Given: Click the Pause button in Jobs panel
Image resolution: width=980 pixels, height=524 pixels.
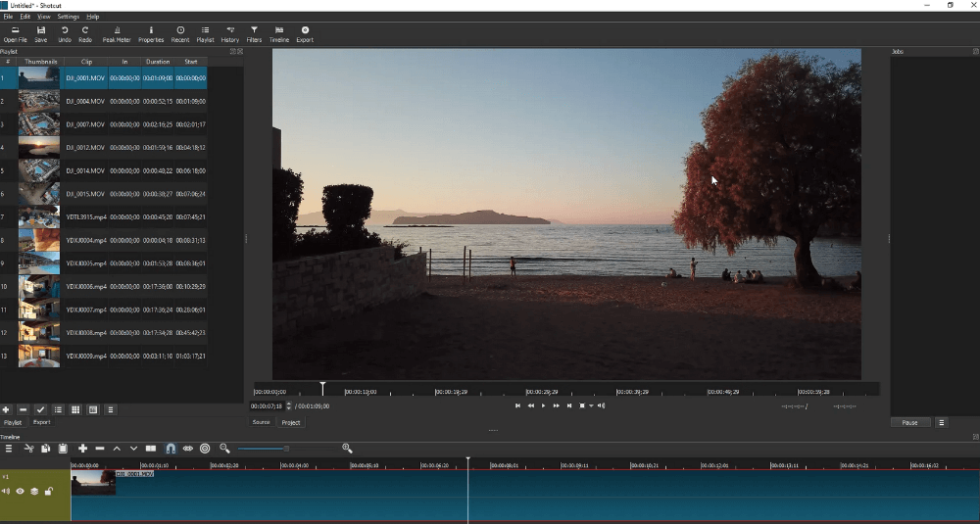Looking at the screenshot, I should coord(910,422).
